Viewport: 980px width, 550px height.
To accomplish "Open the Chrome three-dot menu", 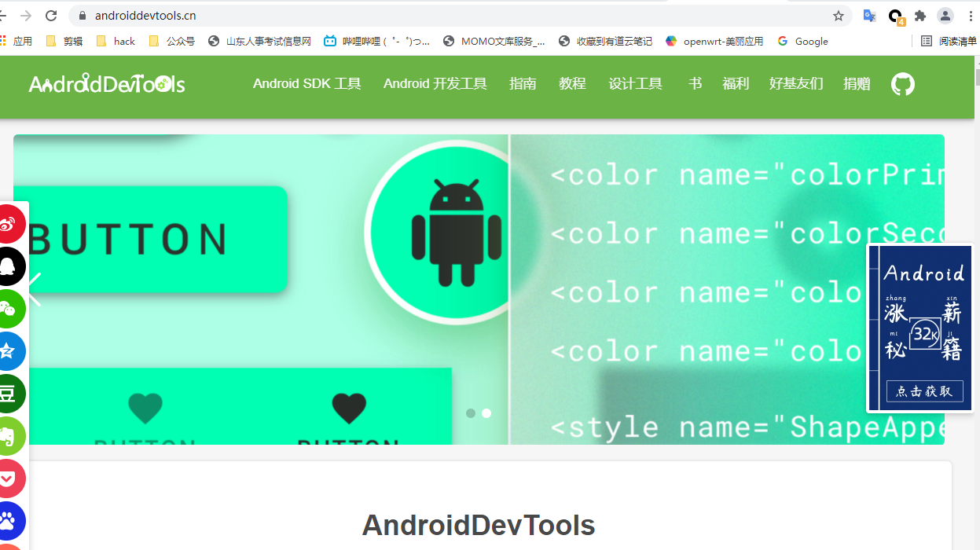I will (971, 16).
